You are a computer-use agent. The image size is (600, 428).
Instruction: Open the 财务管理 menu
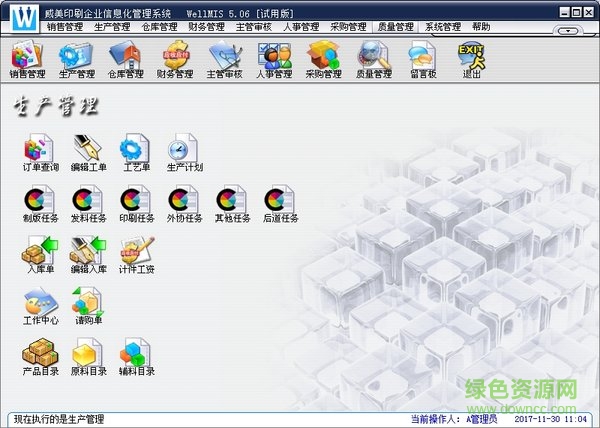pyautogui.click(x=206, y=27)
